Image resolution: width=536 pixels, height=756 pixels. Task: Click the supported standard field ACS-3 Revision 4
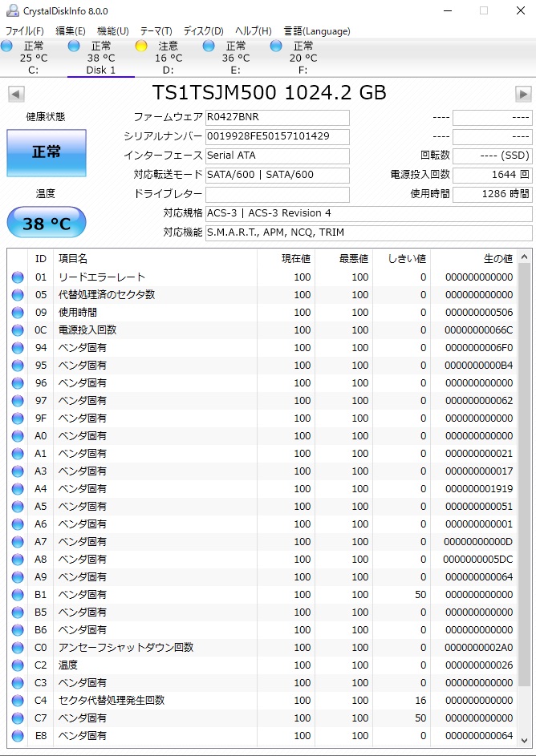369,213
